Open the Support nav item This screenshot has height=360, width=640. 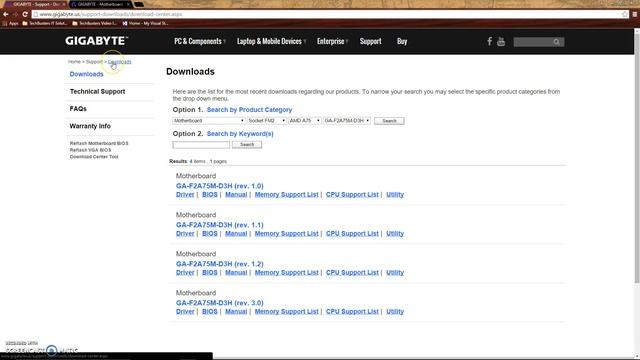370,41
